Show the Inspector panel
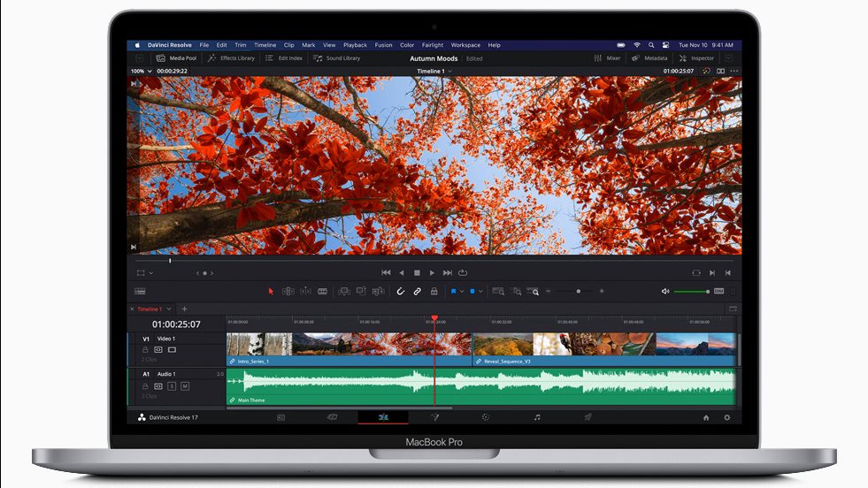The width and height of the screenshot is (868, 488). click(696, 58)
